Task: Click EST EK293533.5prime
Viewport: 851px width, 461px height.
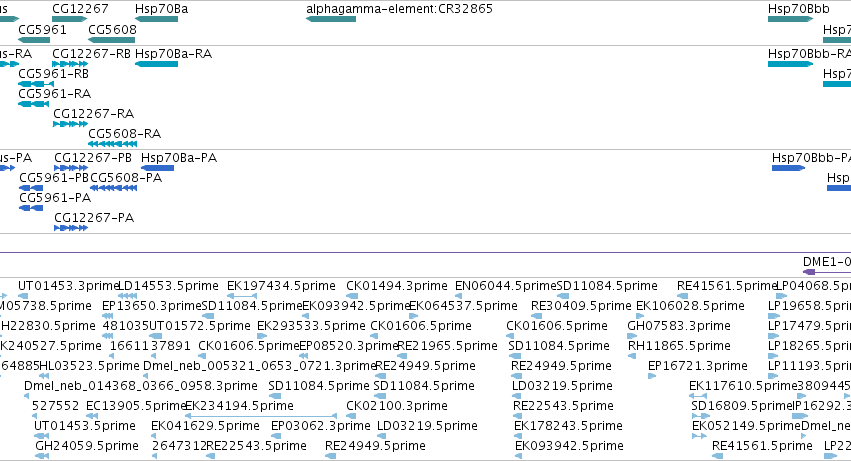Action: (311, 326)
